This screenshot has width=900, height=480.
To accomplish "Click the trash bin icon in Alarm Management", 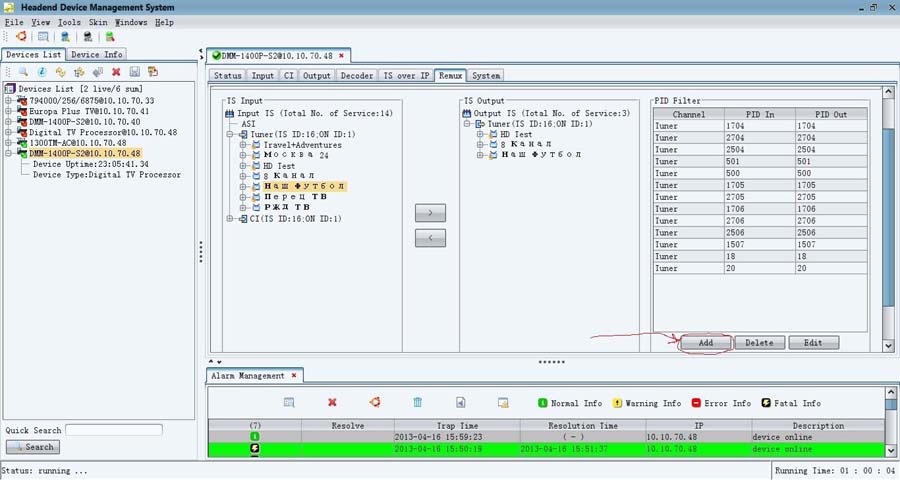I will (418, 402).
